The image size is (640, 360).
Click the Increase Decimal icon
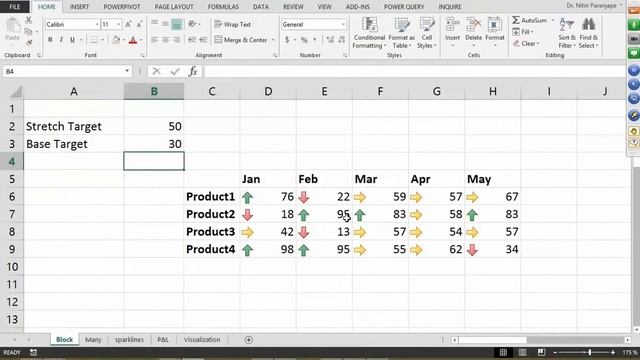click(330, 40)
